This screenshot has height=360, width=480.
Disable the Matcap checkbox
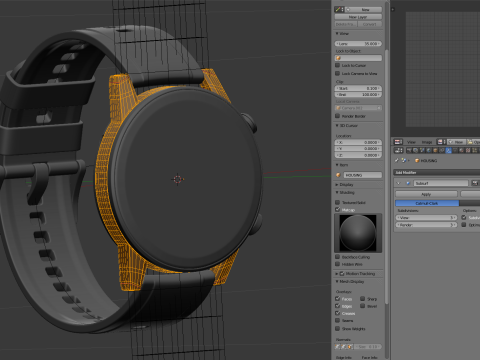[337, 210]
